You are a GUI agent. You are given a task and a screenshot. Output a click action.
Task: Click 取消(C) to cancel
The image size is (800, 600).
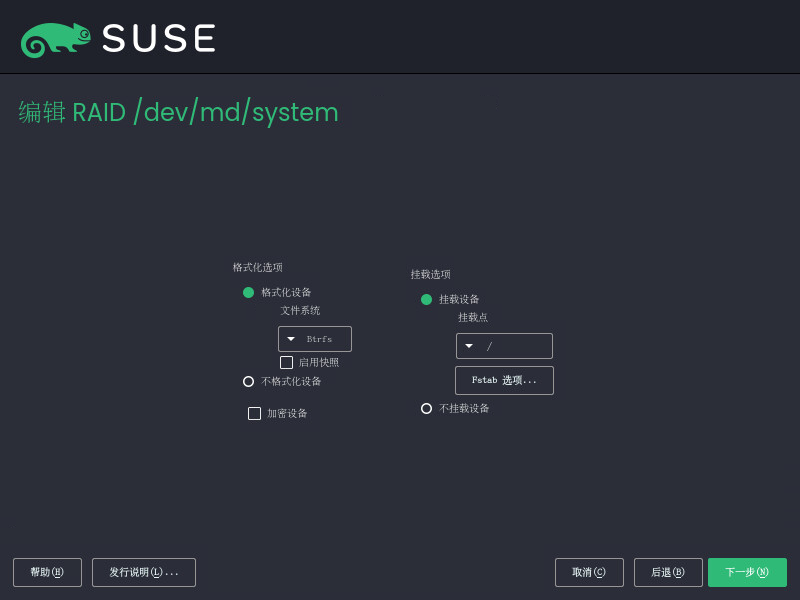coord(589,572)
